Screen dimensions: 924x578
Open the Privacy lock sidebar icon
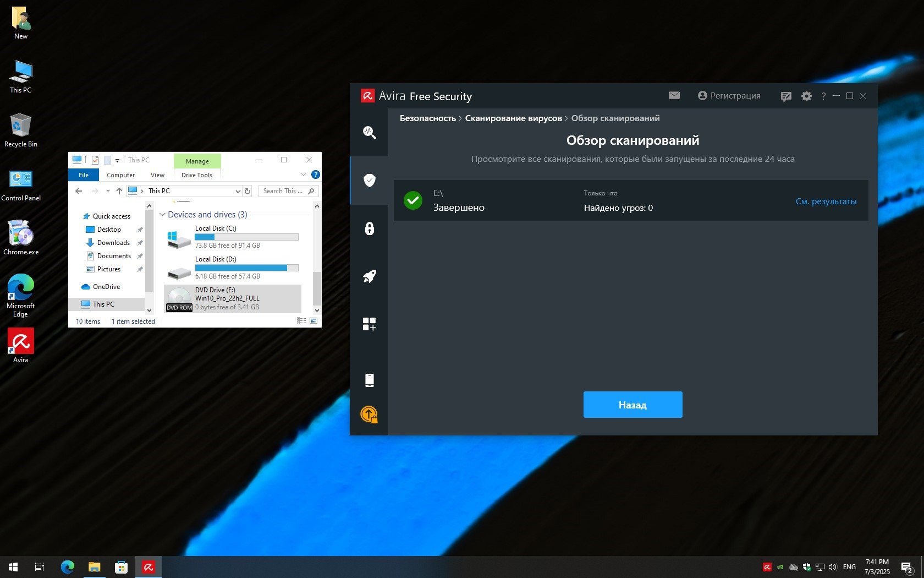pos(369,228)
